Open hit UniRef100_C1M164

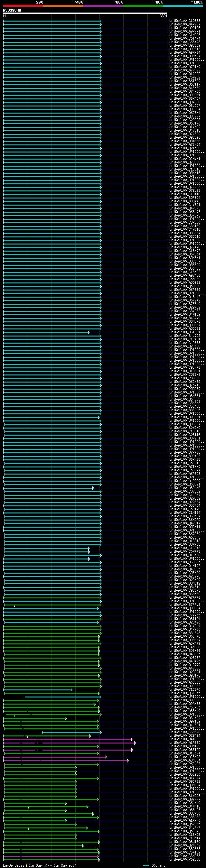tap(185, 512)
